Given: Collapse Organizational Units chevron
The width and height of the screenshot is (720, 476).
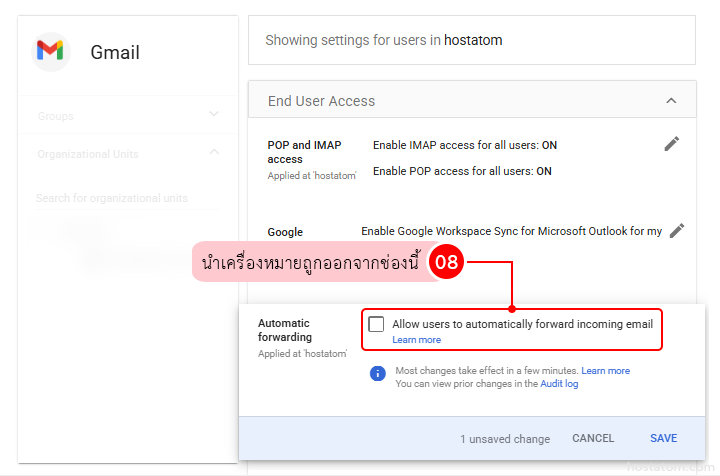Looking at the screenshot, I should 214,151.
